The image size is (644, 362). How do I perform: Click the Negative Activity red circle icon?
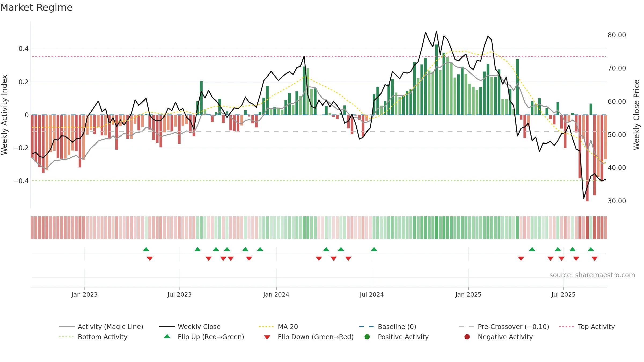[x=467, y=337]
